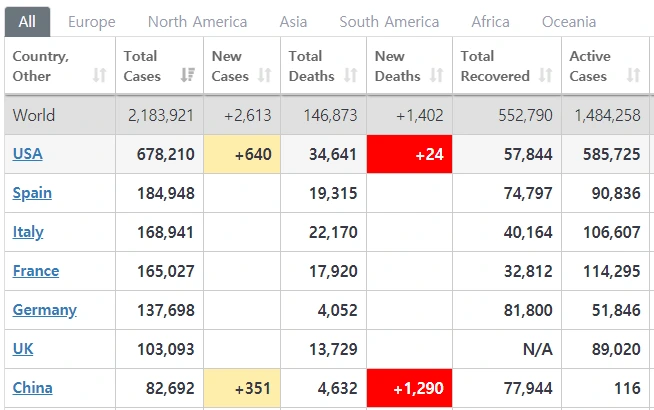Open the Italy country link

tap(28, 232)
